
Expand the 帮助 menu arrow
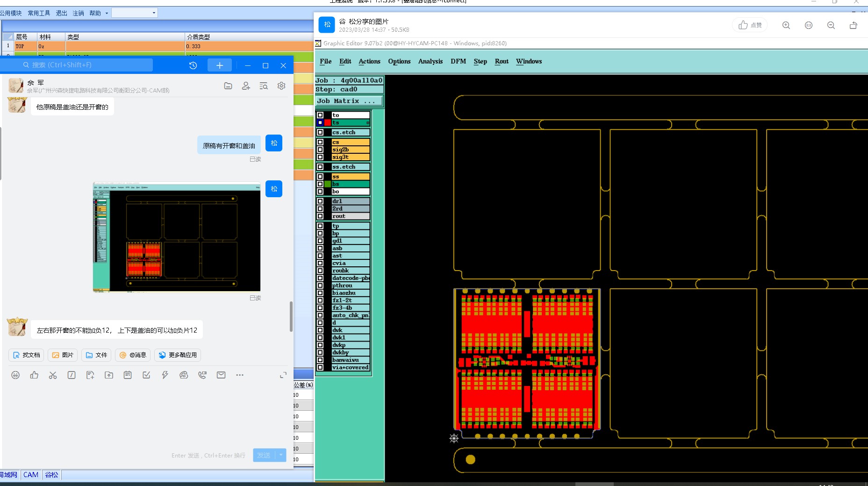click(107, 13)
